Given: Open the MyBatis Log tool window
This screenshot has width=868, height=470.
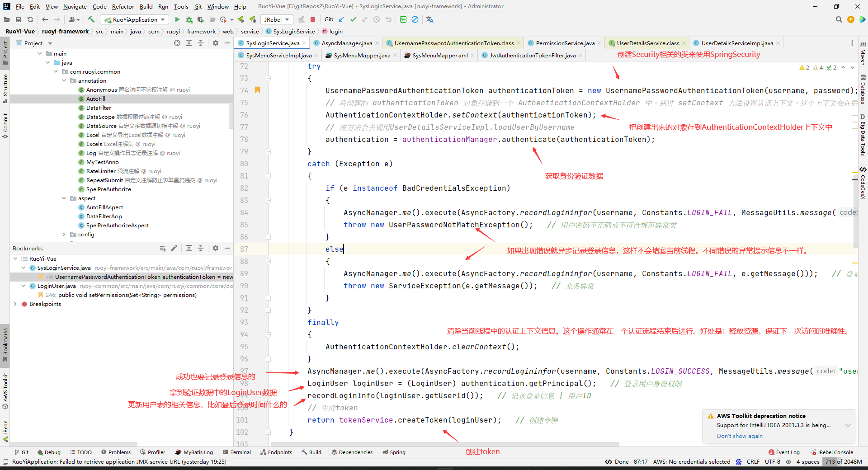Looking at the screenshot, I should (x=194, y=452).
